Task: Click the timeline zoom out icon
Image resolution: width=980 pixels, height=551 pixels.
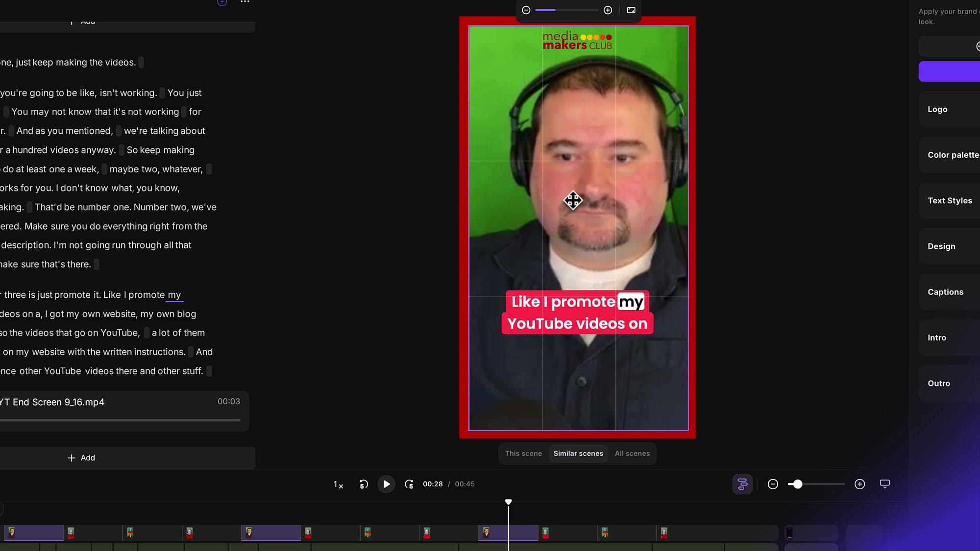Action: tap(773, 484)
